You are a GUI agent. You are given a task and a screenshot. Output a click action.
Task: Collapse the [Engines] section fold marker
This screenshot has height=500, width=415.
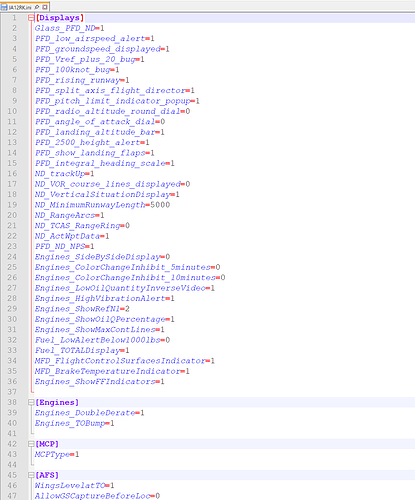(x=31, y=402)
